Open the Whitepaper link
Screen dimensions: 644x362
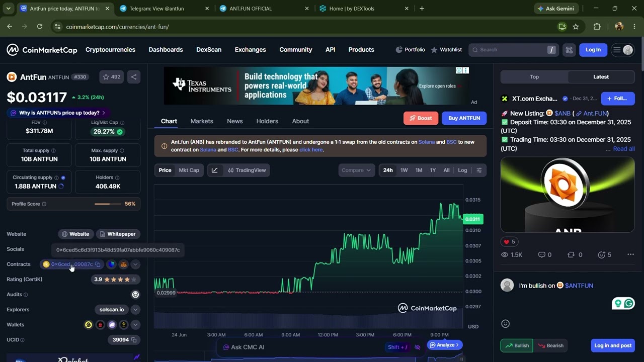(118, 234)
